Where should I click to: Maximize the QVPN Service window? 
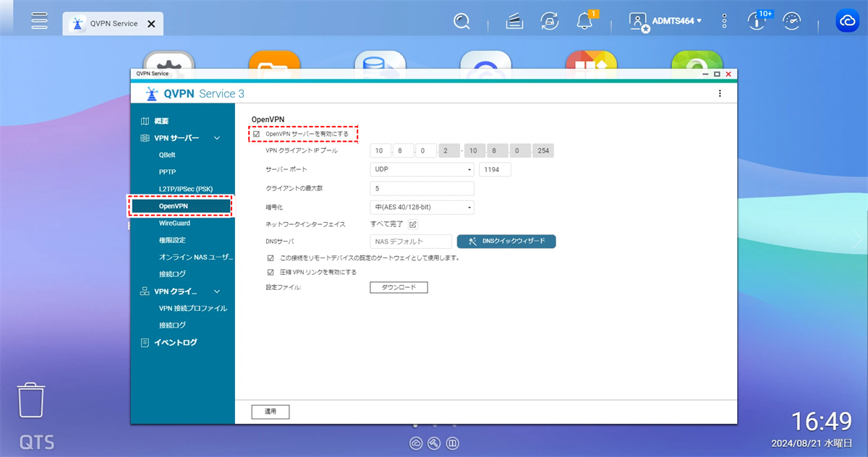pyautogui.click(x=717, y=74)
